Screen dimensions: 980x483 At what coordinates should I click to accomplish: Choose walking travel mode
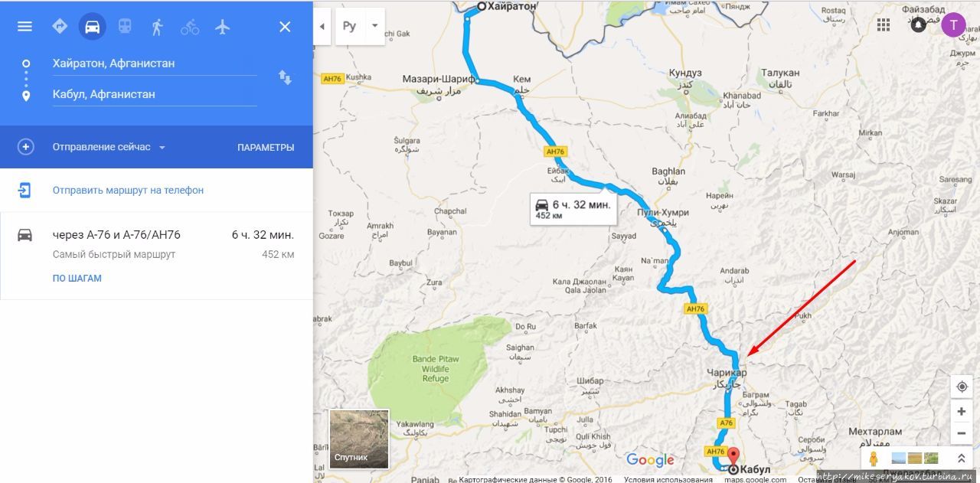click(x=157, y=27)
